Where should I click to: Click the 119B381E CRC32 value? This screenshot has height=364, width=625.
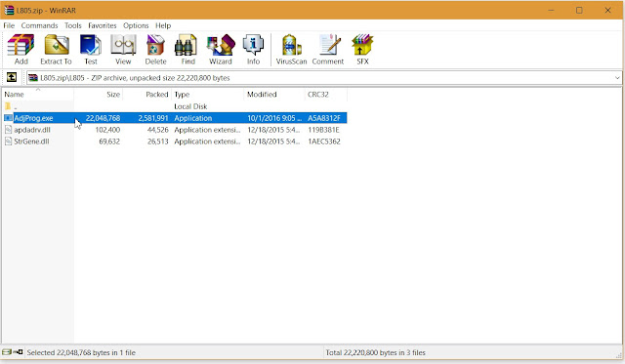323,130
